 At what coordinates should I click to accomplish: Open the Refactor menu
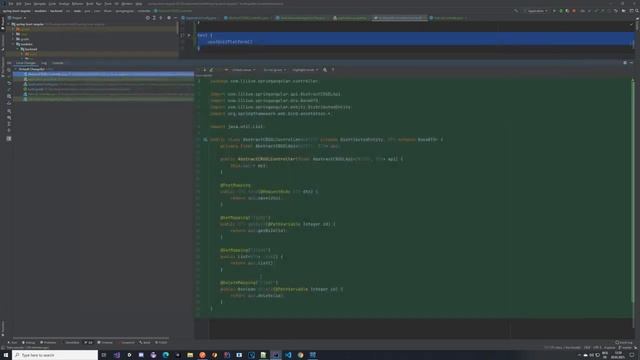point(78,4)
